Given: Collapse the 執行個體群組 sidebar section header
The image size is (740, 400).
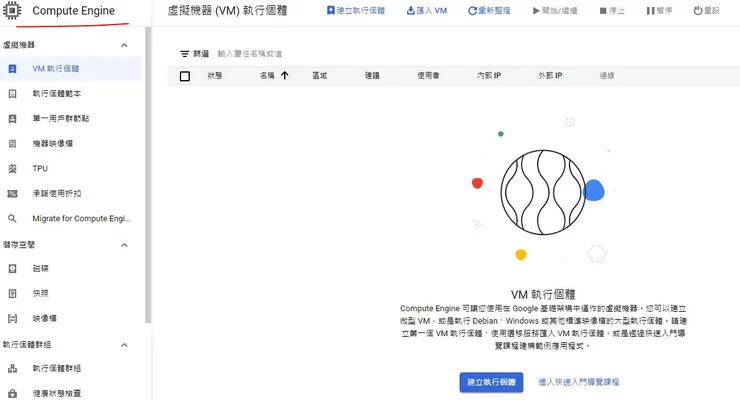Looking at the screenshot, I should pos(124,345).
